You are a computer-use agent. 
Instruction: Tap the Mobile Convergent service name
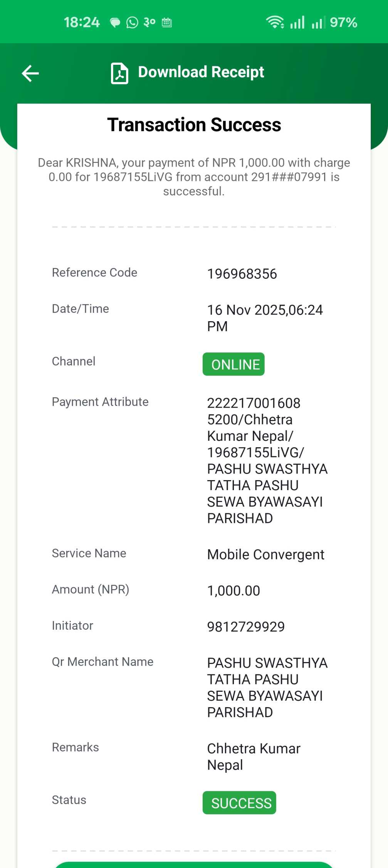click(x=266, y=555)
